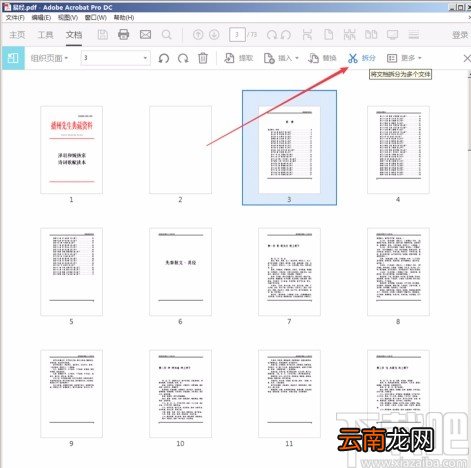This screenshot has width=471, height=468.
Task: Open the File (文件) menu
Action: click(15, 17)
